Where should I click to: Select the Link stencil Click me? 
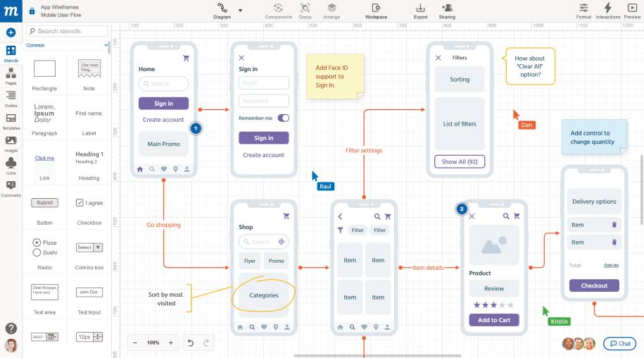(44, 158)
